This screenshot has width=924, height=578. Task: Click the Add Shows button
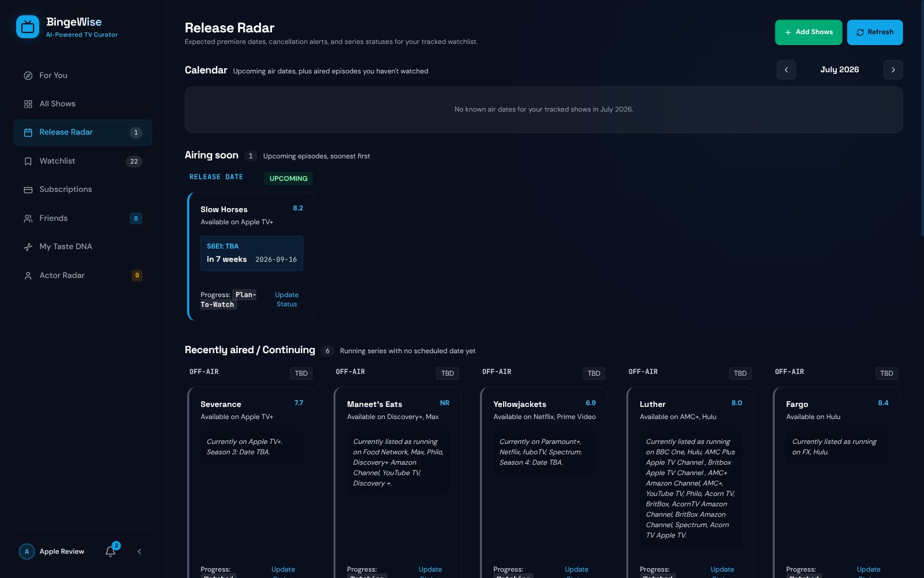click(808, 32)
